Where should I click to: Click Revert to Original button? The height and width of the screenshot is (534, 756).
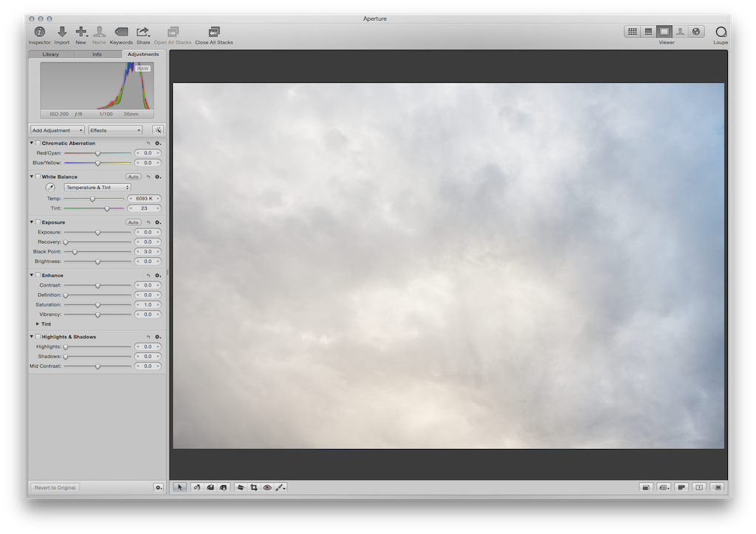tap(55, 487)
